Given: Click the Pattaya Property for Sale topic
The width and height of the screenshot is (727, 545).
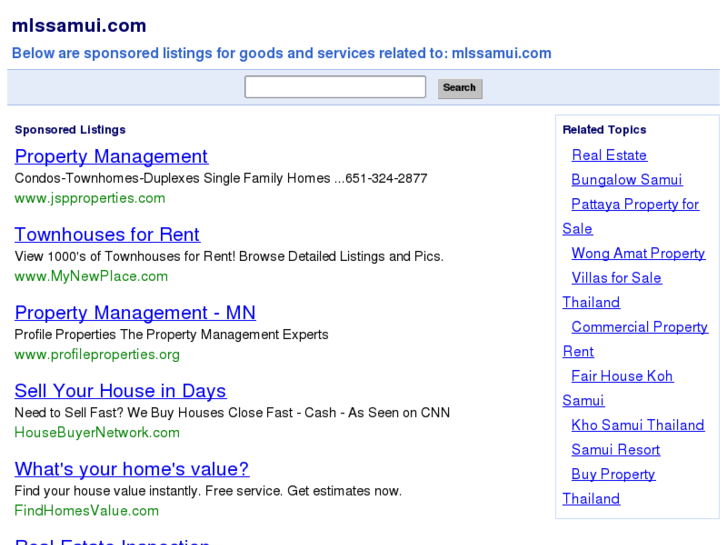Looking at the screenshot, I should (x=635, y=204).
